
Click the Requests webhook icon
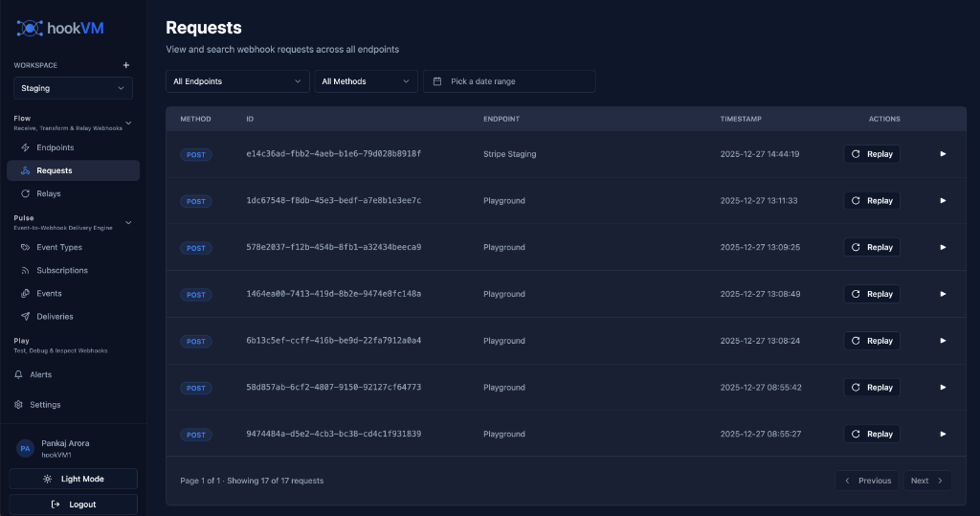click(26, 170)
